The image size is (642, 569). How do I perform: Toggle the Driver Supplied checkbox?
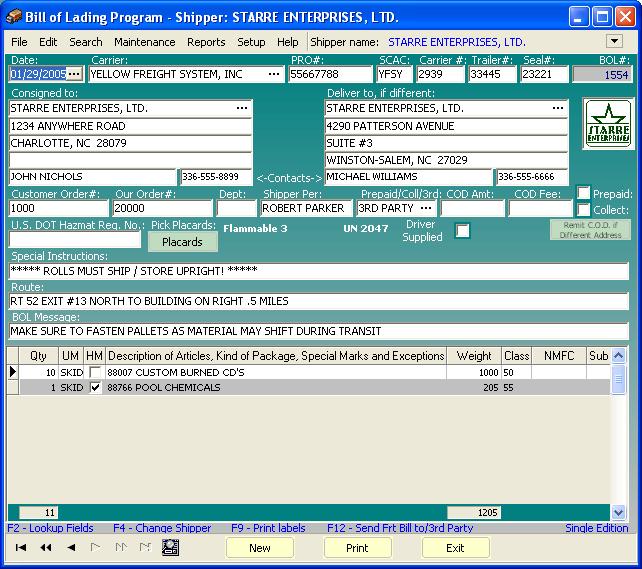[x=463, y=230]
